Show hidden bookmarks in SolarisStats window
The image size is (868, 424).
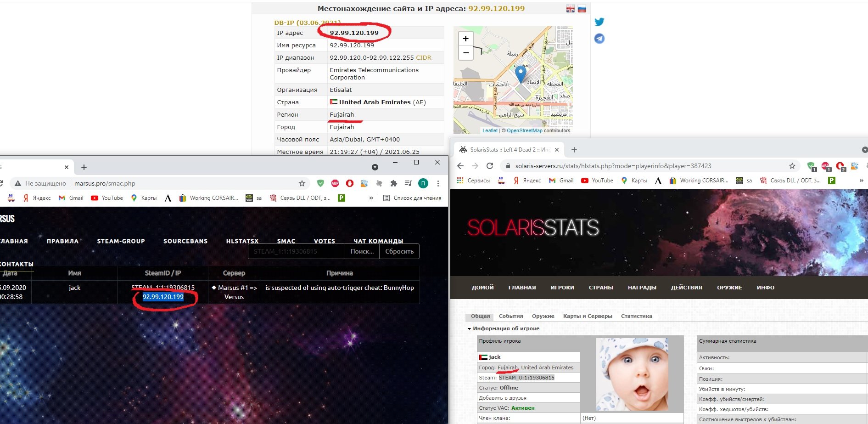[861, 181]
